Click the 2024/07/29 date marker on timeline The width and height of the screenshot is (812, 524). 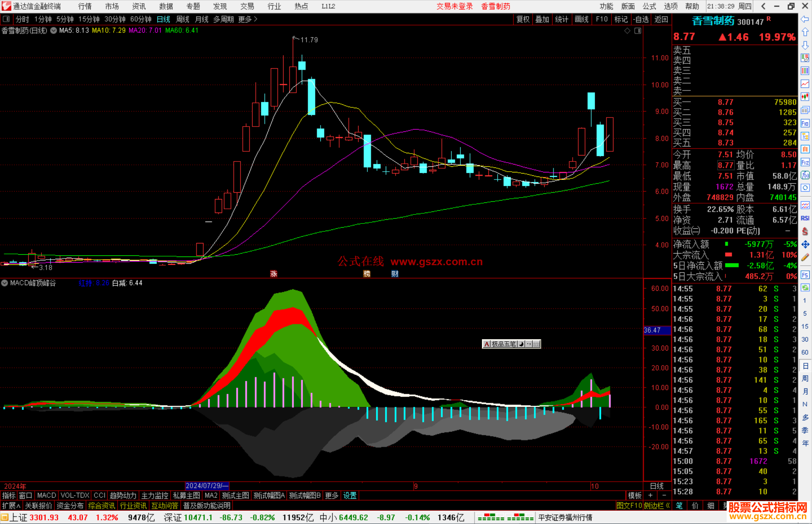pyautogui.click(x=207, y=486)
